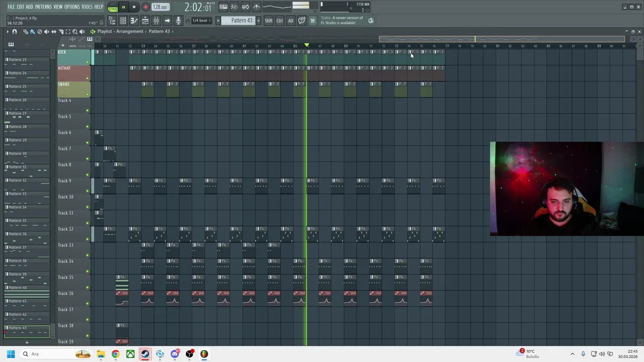
Task: Select the Paint brush tool
Action: point(33,32)
